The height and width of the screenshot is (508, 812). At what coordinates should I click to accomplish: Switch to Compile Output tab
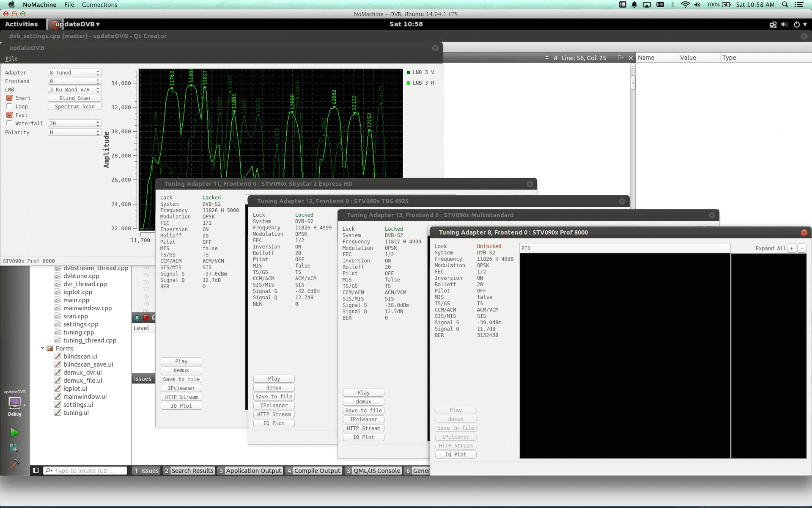tap(313, 470)
